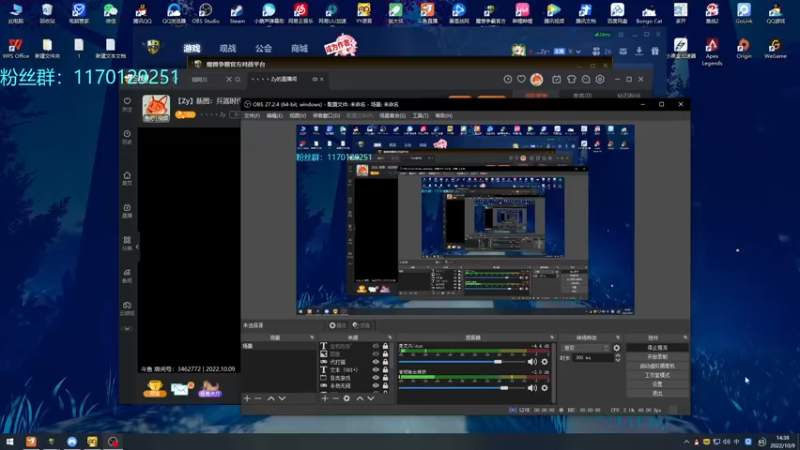Decrease transition duration with down stepper
The height and width of the screenshot is (450, 800).
click(x=617, y=360)
